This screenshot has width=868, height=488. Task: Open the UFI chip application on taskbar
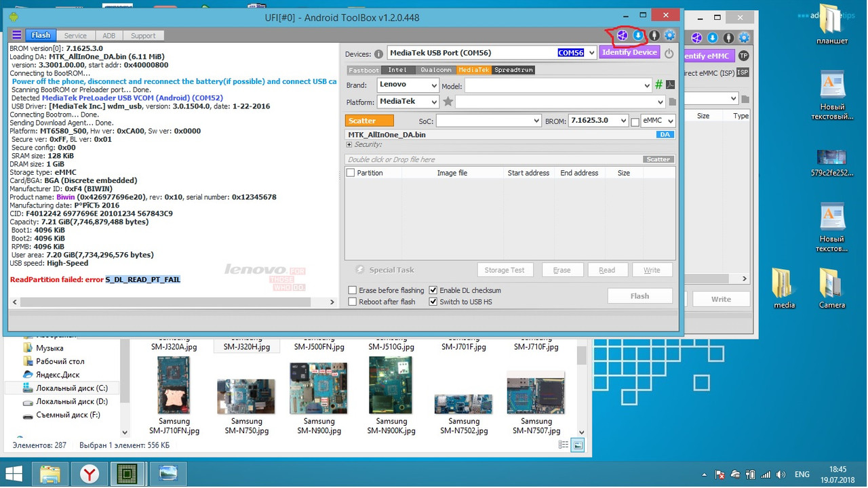tap(127, 472)
